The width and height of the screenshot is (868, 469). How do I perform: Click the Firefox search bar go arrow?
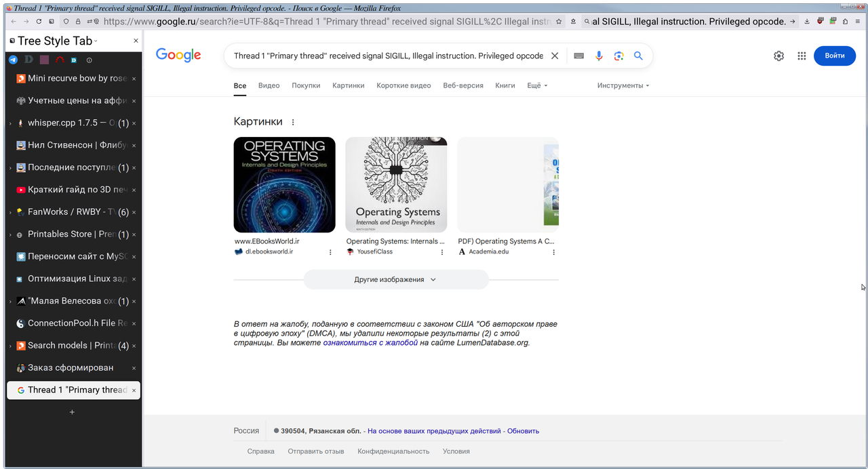(794, 22)
